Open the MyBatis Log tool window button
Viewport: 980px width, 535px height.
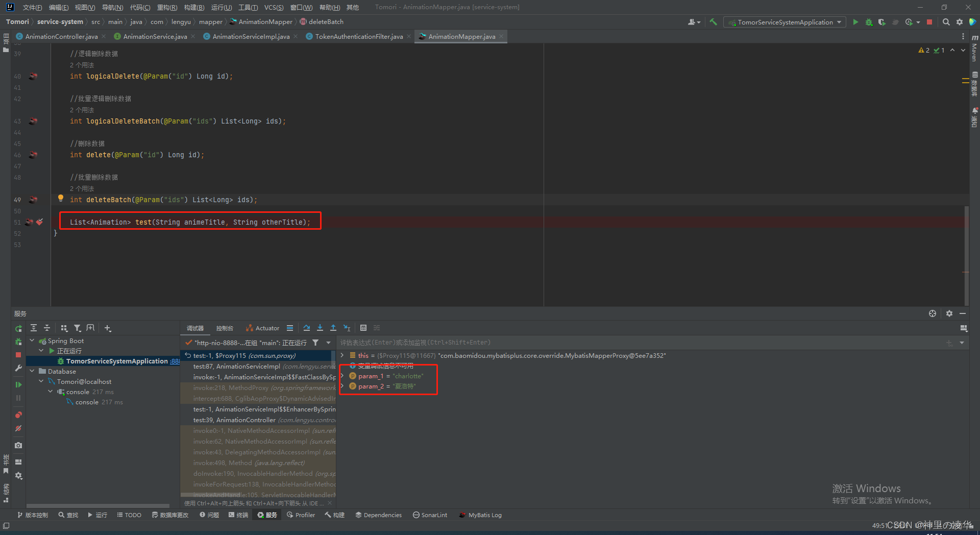(x=480, y=515)
